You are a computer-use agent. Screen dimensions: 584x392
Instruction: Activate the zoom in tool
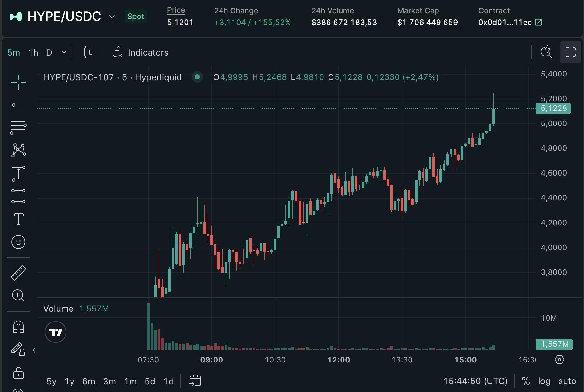(18, 296)
